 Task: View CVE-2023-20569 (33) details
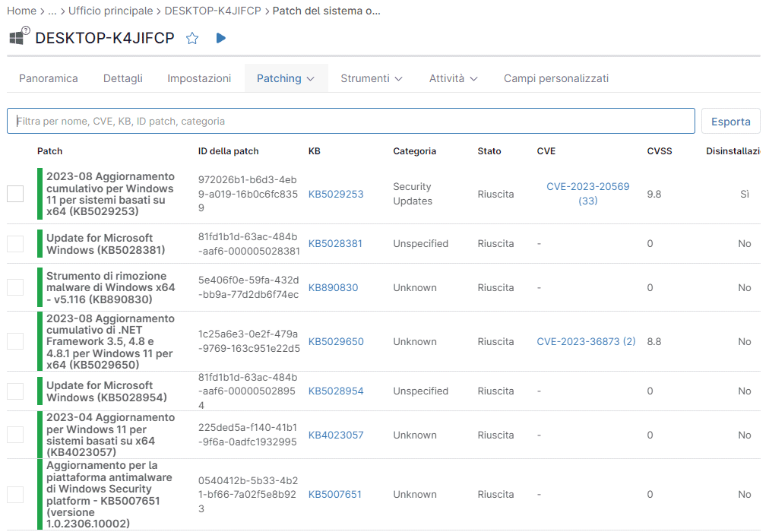587,194
